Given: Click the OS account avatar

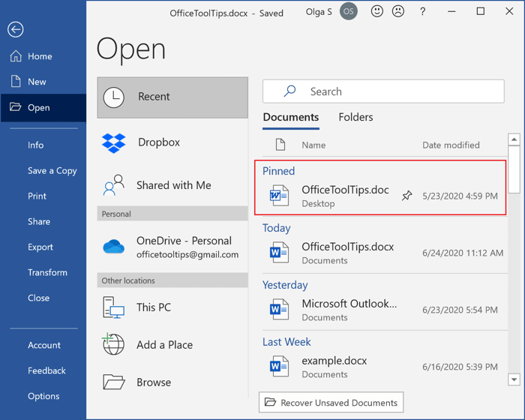Looking at the screenshot, I should (349, 11).
